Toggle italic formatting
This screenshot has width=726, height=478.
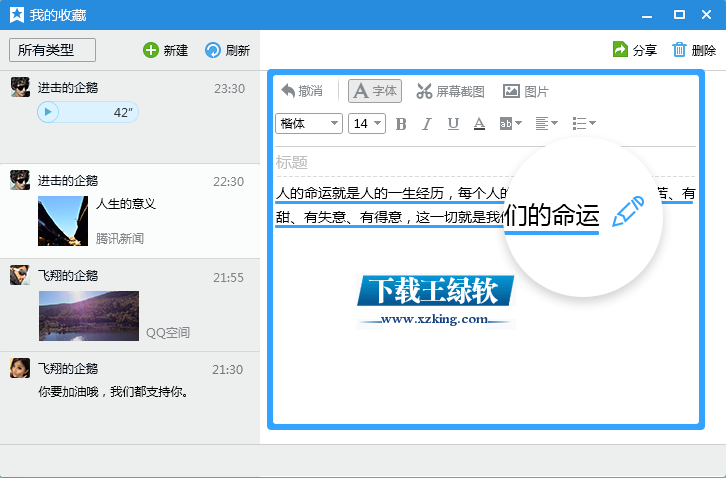[x=426, y=124]
